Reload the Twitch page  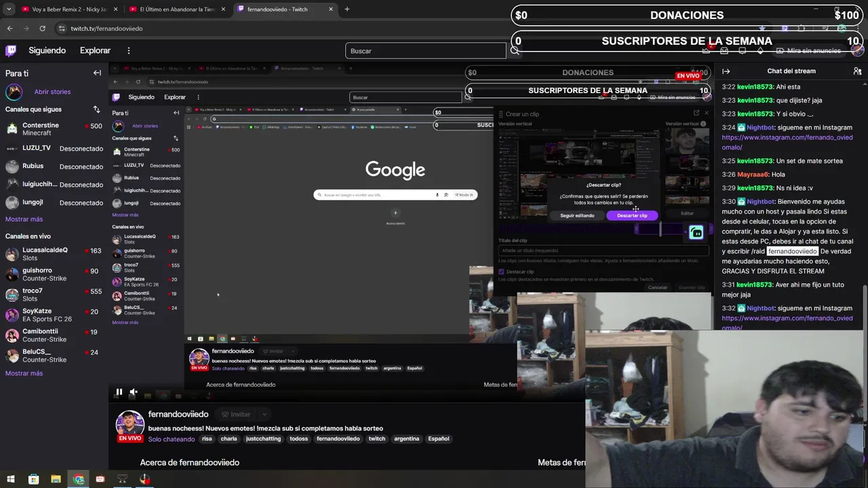click(42, 28)
